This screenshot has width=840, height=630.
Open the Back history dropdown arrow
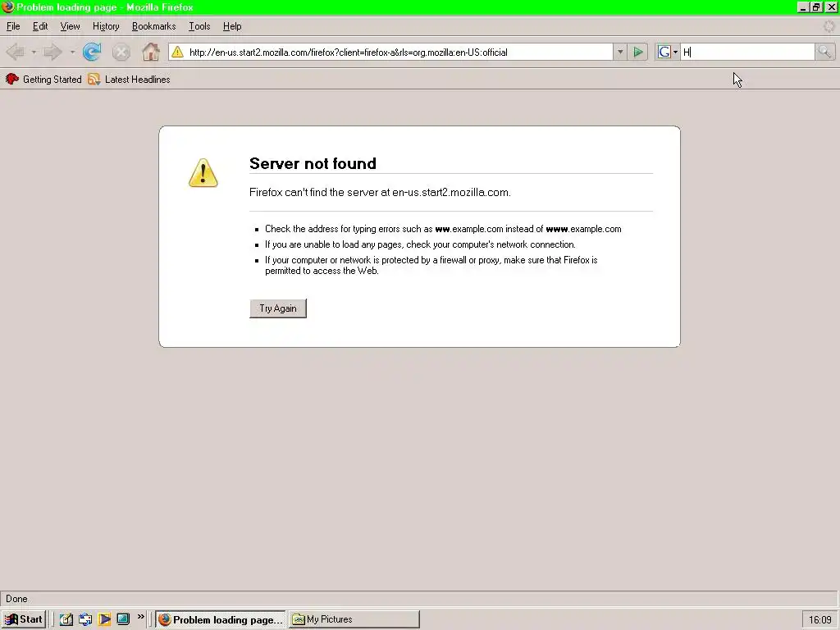click(33, 52)
